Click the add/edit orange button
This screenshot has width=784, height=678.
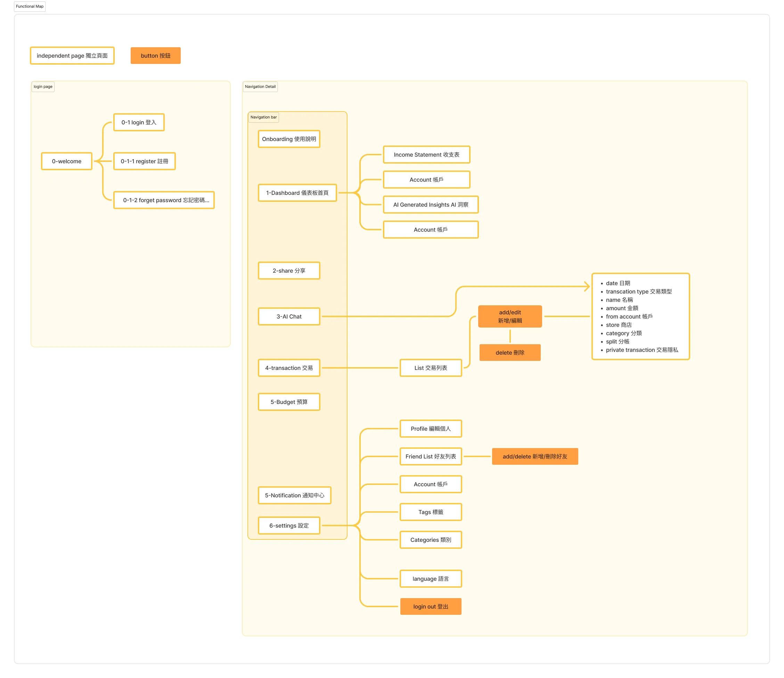coord(509,316)
